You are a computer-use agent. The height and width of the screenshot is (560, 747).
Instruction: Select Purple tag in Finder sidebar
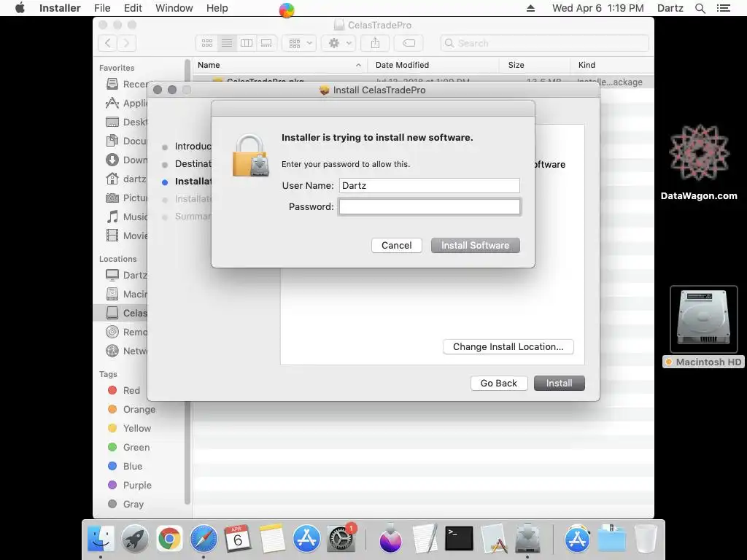(130, 485)
